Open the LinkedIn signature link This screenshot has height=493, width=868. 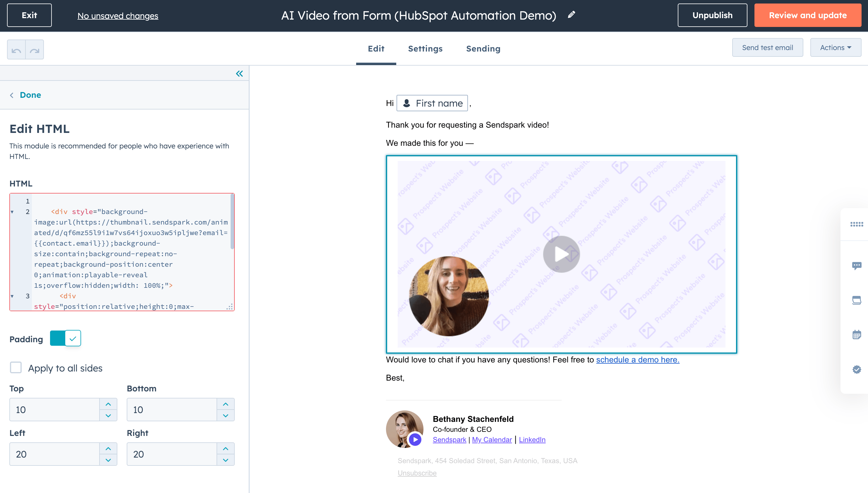pos(532,439)
